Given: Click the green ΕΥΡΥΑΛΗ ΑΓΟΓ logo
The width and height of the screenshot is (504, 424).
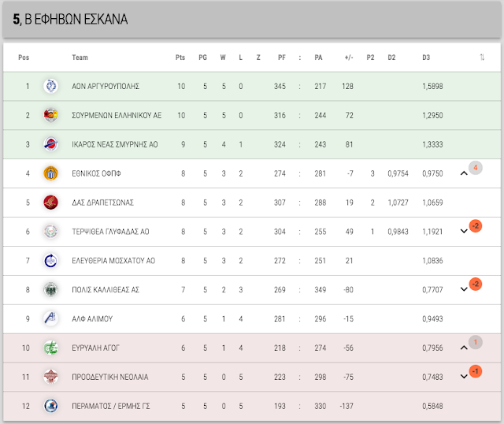Looking at the screenshot, I should tap(50, 348).
